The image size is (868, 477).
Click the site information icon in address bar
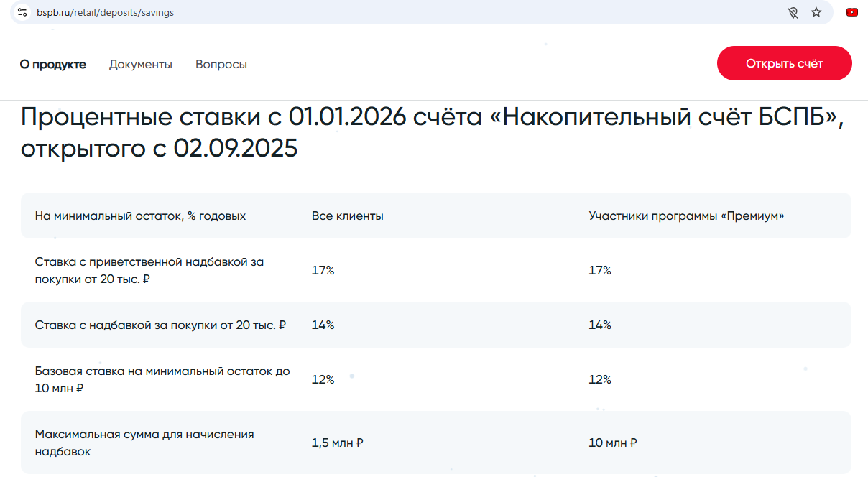point(22,12)
